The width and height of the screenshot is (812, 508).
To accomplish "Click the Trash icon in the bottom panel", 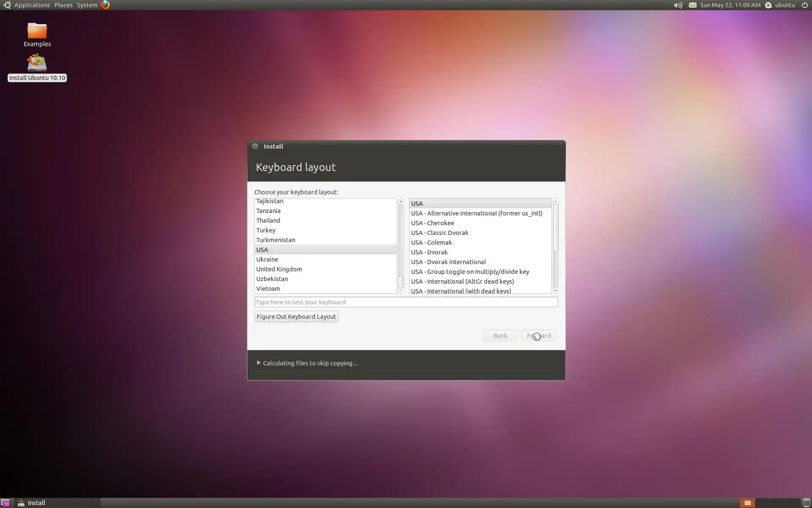I will pyautogui.click(x=806, y=503).
